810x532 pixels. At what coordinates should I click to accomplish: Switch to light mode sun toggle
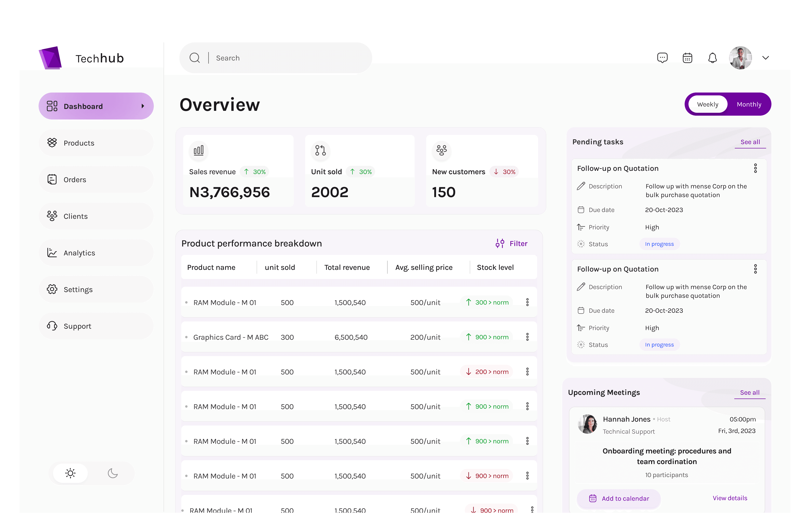(x=70, y=473)
